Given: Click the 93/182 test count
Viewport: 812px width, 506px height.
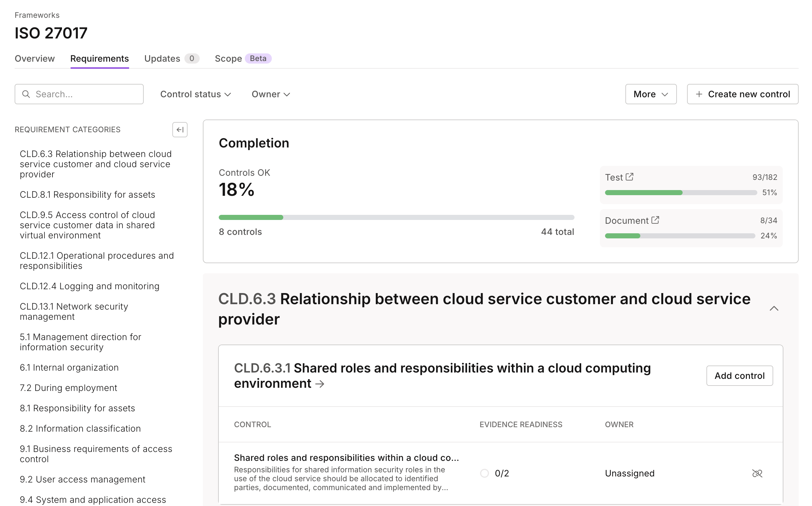Looking at the screenshot, I should 765,177.
